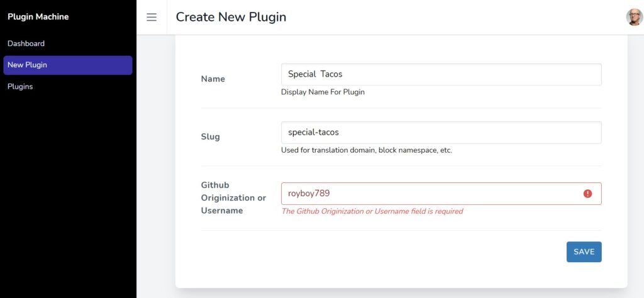Screen dimensions: 644x298
Task: Focus the Slug field containing special-tacos
Action: click(441, 133)
